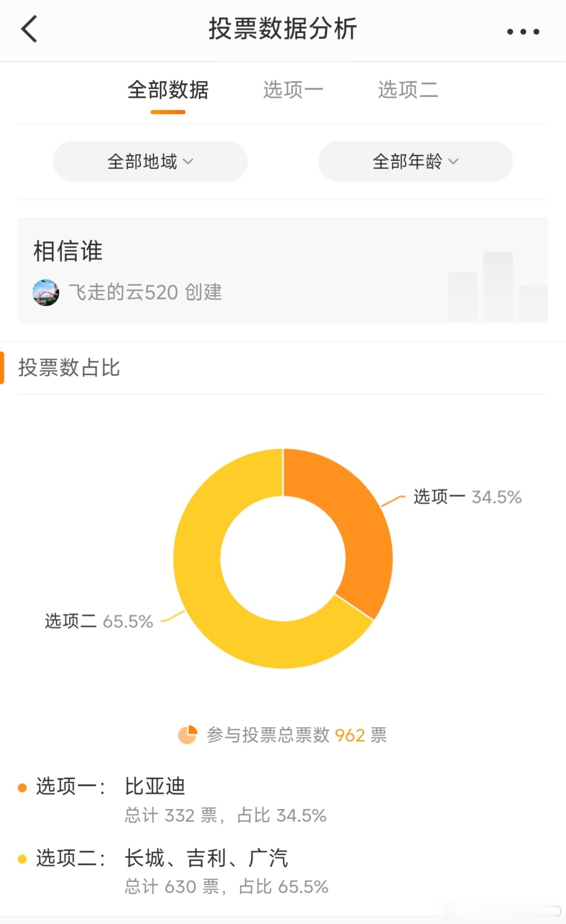Tap the creator's circular avatar
The width and height of the screenshot is (566, 924).
pyautogui.click(x=46, y=292)
